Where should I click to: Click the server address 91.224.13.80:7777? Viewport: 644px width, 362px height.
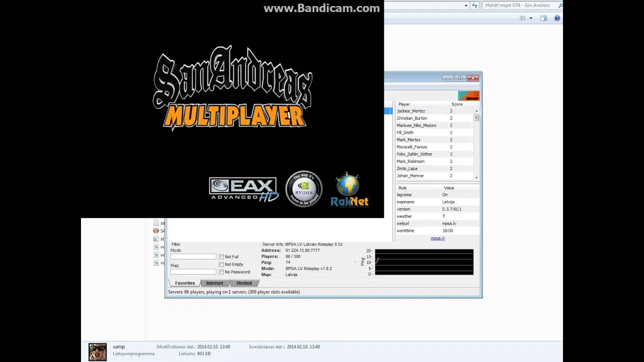point(302,250)
